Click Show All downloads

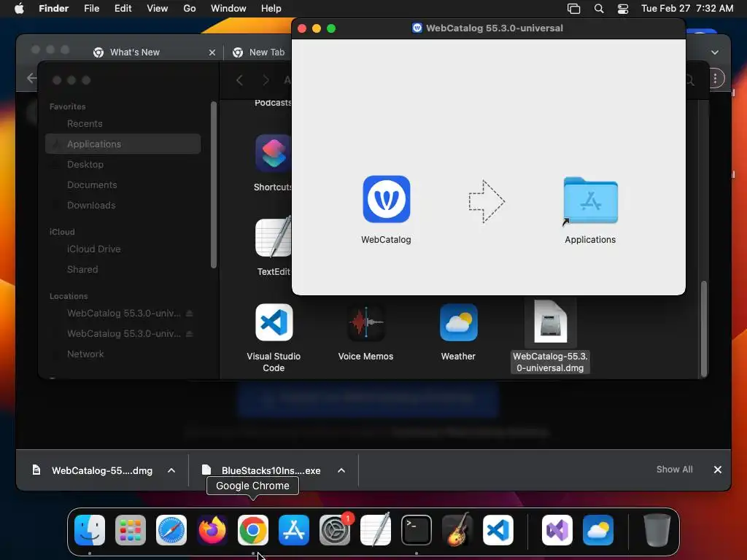674,470
